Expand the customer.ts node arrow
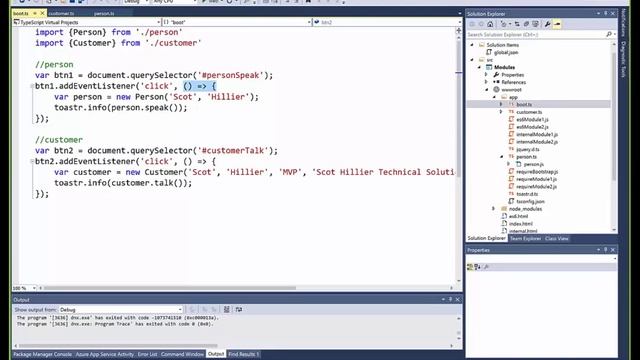The width and height of the screenshot is (640, 360). tap(502, 112)
